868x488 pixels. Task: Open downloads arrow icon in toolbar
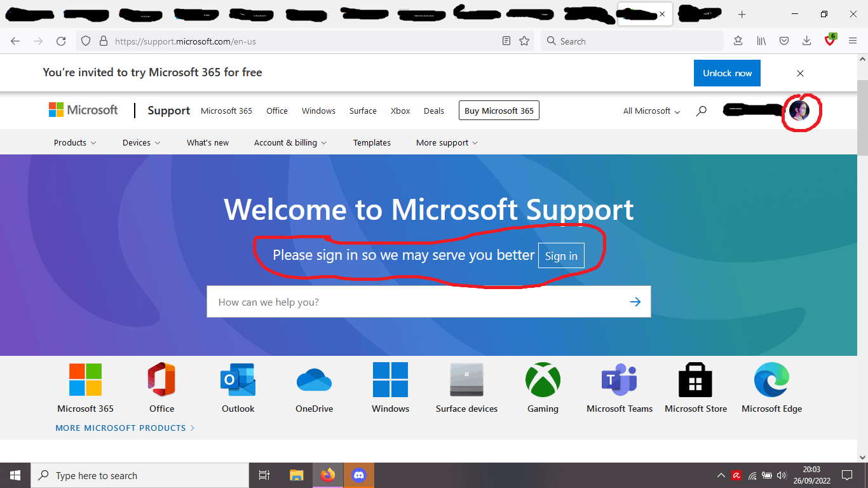(x=806, y=41)
